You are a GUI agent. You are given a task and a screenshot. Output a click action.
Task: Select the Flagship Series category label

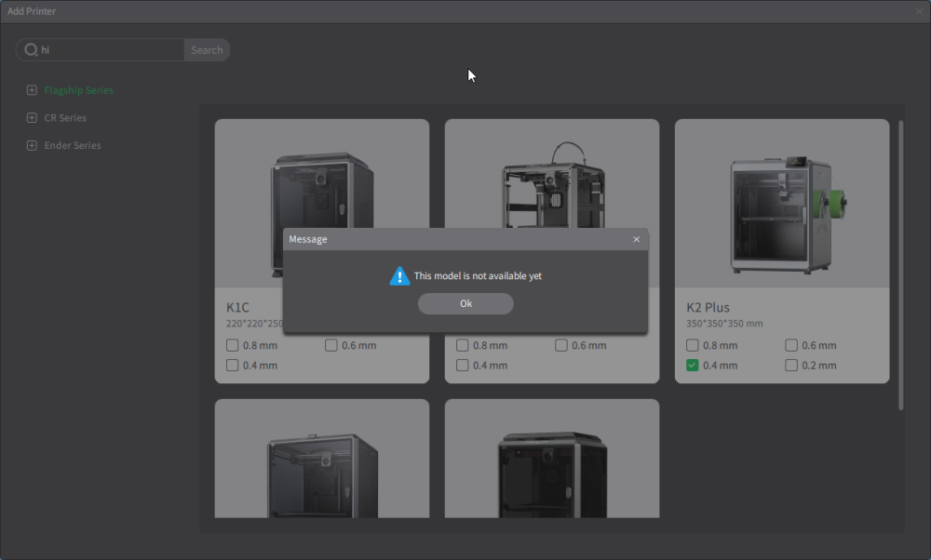tap(78, 90)
